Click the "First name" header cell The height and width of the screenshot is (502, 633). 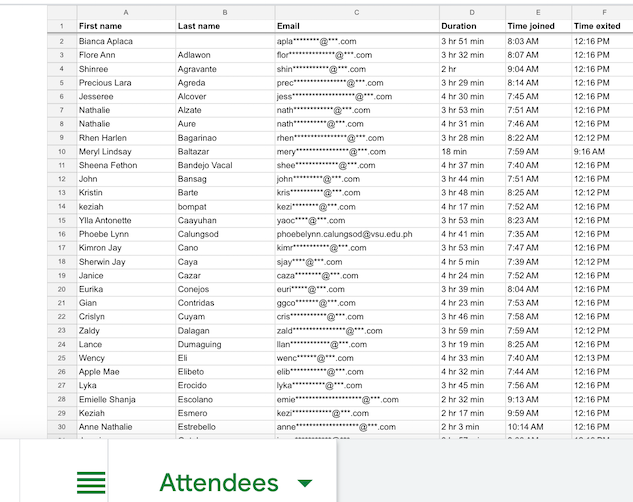[124, 25]
